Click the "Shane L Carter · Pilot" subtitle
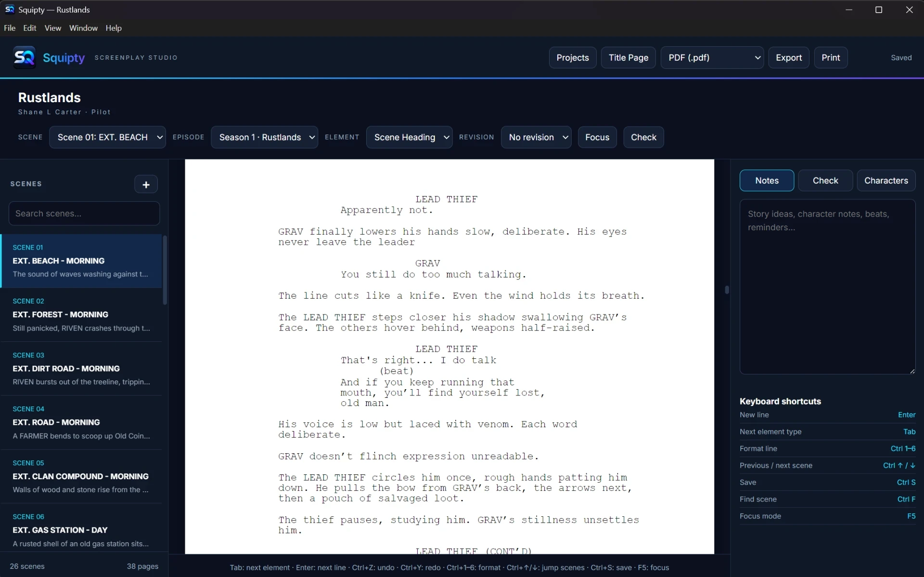 (x=64, y=112)
